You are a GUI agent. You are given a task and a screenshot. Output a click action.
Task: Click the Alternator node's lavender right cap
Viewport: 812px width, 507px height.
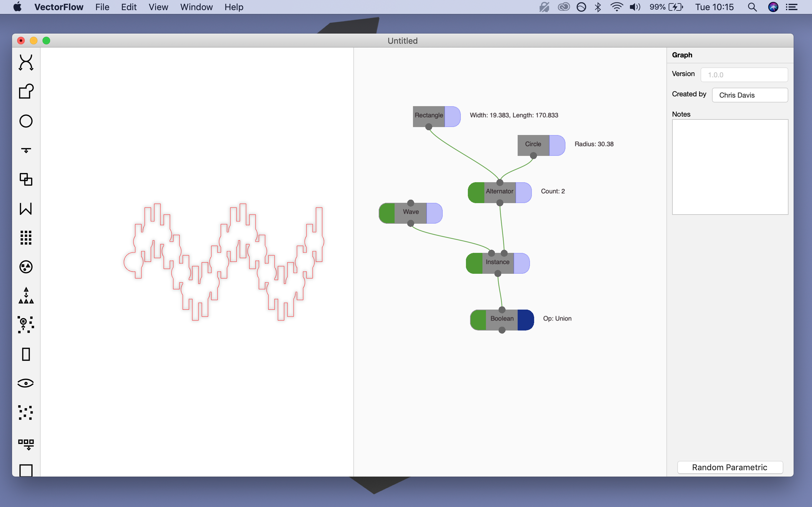coord(523,193)
